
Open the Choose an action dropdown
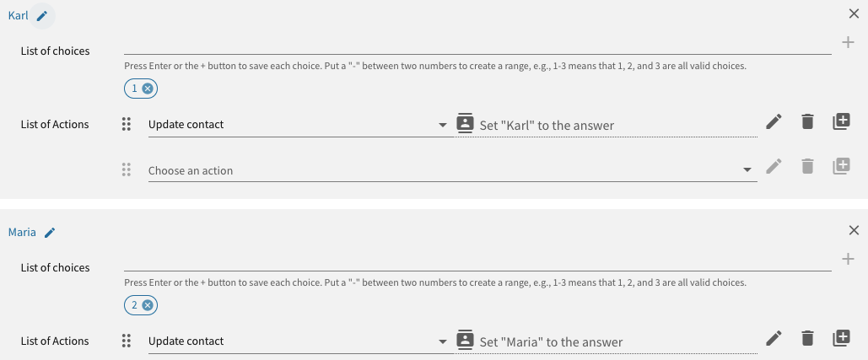[747, 170]
